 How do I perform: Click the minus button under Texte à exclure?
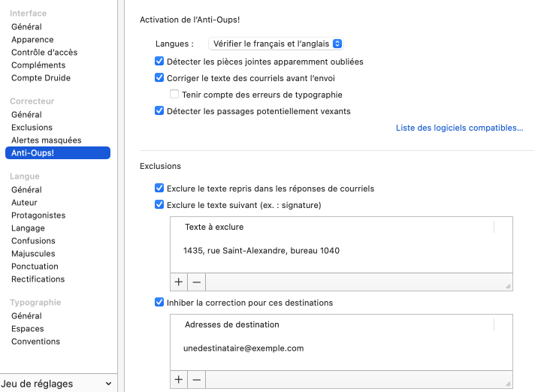196,282
